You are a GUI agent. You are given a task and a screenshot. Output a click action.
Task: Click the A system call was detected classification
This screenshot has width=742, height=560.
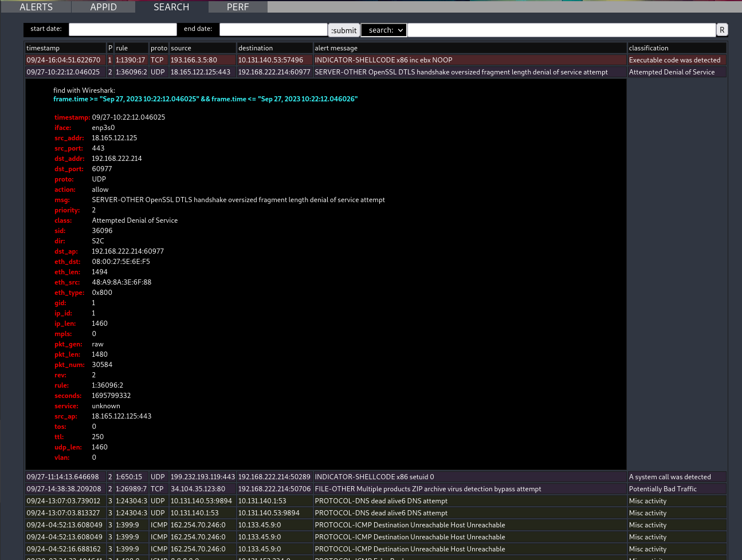(x=677, y=477)
